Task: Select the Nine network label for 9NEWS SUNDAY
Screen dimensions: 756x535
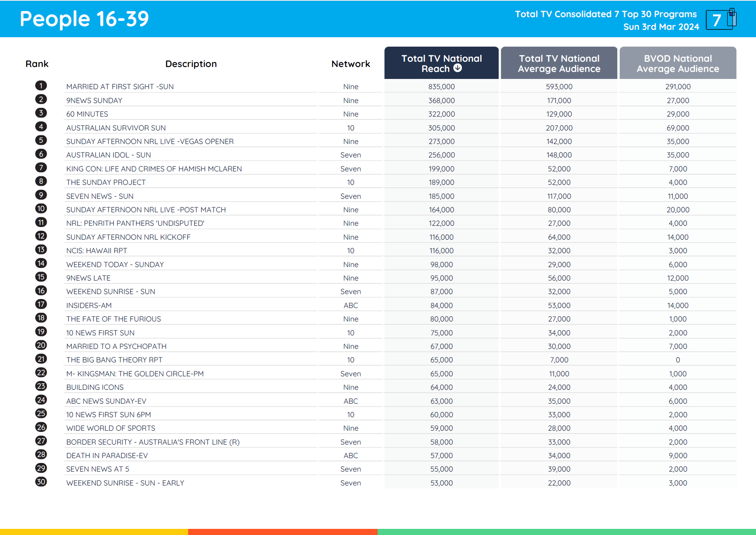Action: point(351,100)
